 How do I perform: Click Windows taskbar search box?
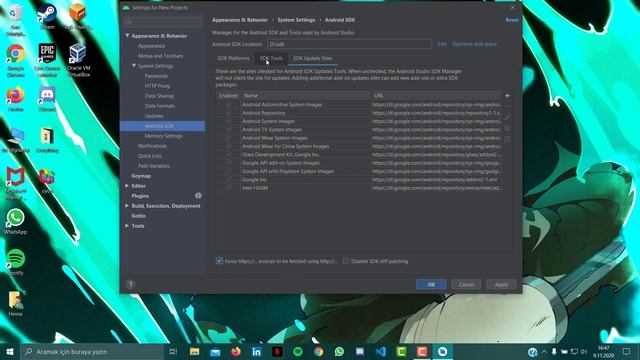pyautogui.click(x=92, y=351)
